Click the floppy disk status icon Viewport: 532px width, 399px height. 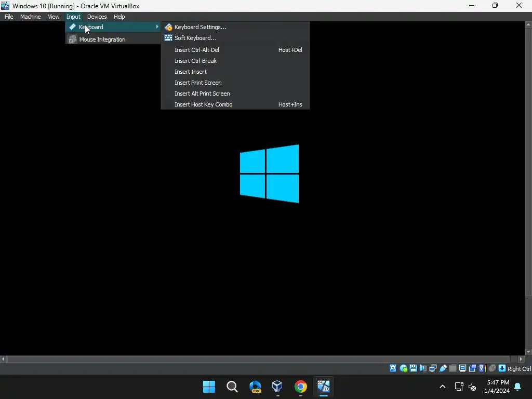[413, 368]
